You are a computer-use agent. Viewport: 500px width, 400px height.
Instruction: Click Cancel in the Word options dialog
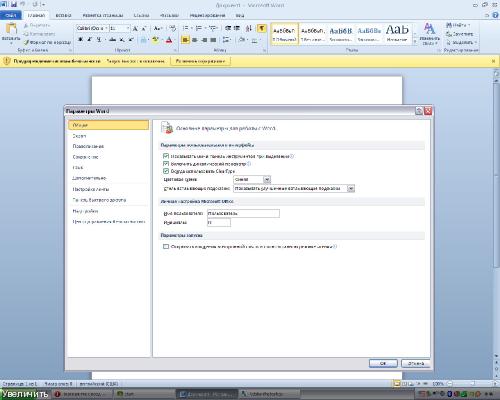pos(416,363)
